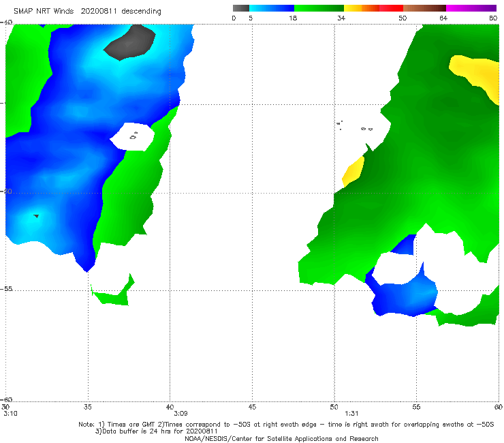Select the yellow-orange segment of the color bar
504x443 pixels.
pos(362,8)
